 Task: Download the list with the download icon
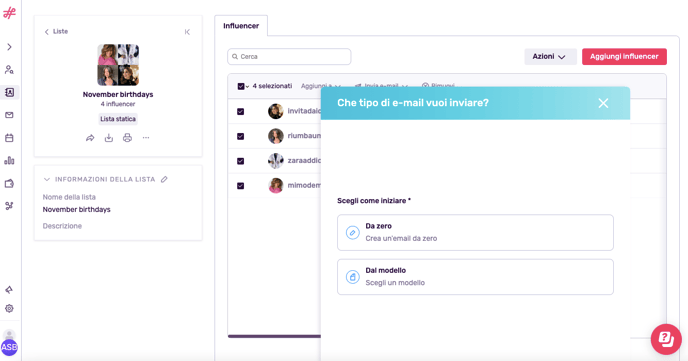tap(109, 138)
